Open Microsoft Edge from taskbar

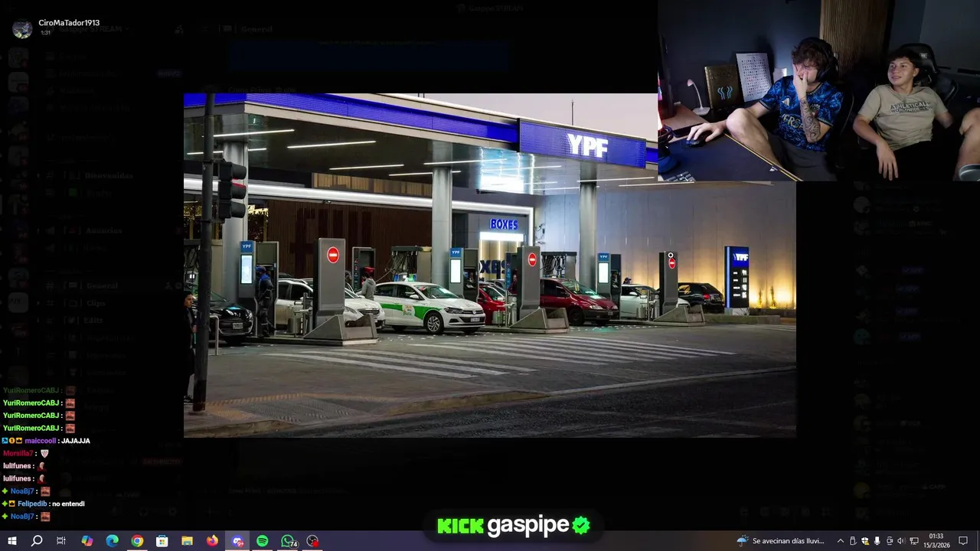coord(112,540)
